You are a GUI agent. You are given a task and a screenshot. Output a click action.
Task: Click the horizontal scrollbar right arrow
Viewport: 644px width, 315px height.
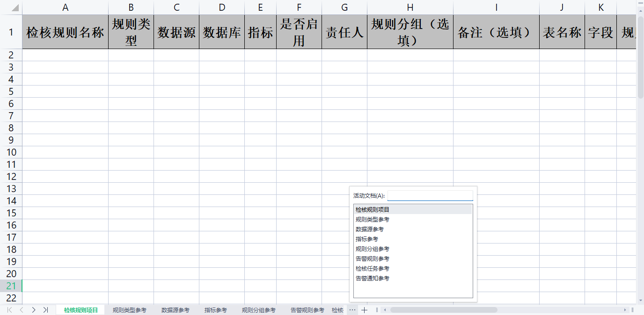[x=625, y=310]
